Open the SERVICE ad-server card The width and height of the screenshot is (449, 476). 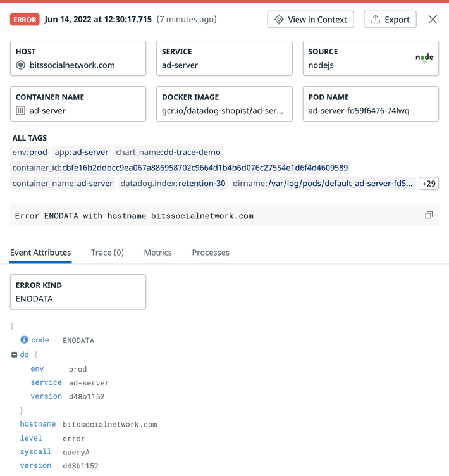pyautogui.click(x=225, y=58)
